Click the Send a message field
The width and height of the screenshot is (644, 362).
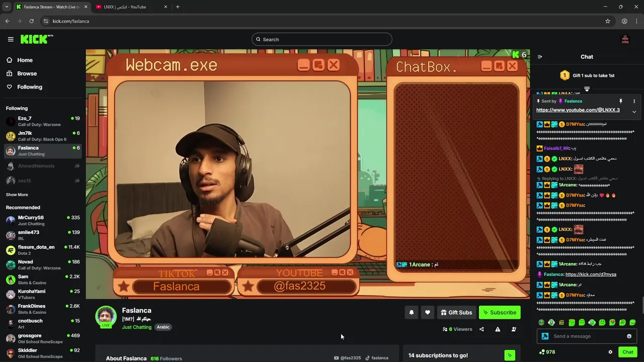point(587,336)
